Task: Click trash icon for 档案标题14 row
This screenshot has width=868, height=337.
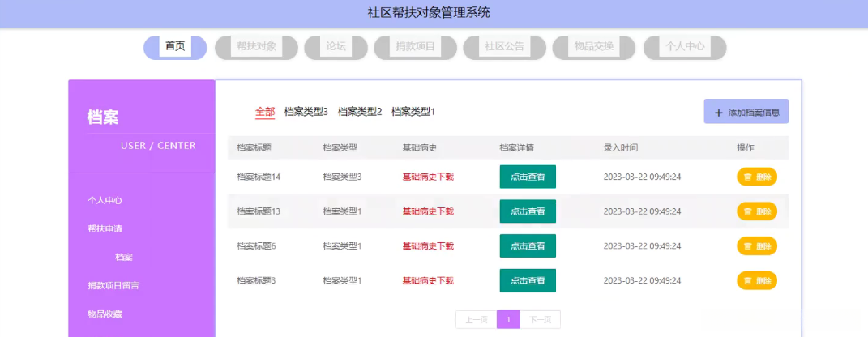Action: [747, 177]
